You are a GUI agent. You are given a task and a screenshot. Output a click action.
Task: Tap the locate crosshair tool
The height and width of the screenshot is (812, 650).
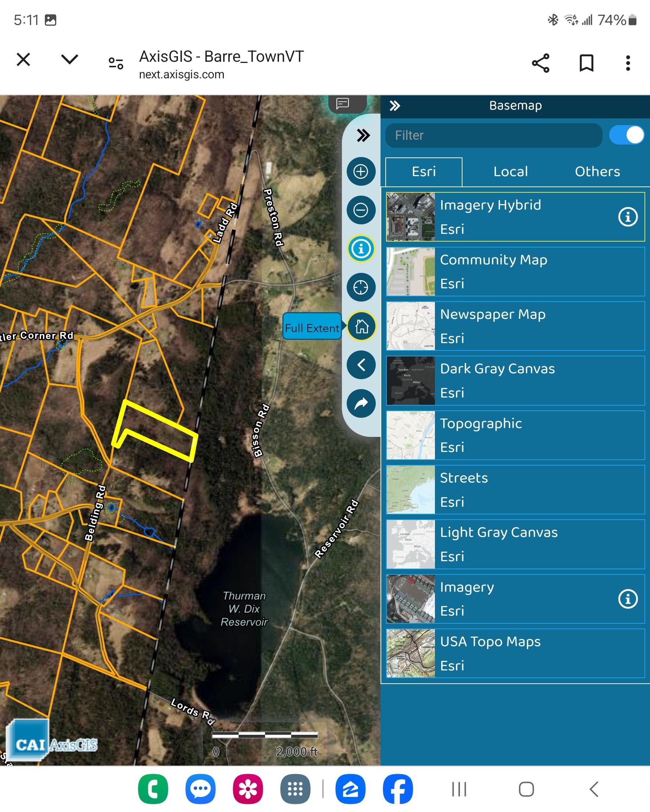(x=361, y=287)
